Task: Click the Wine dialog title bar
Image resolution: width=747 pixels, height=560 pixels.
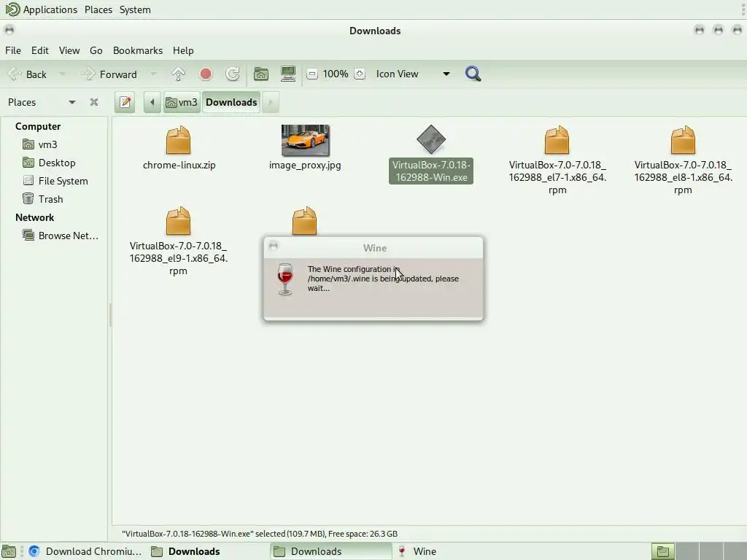Action: (x=374, y=248)
